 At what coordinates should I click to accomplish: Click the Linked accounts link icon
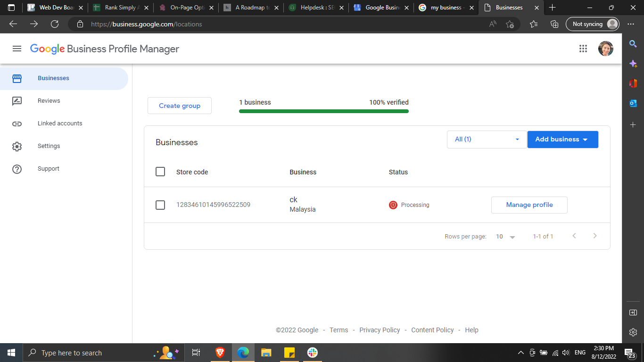coord(17,123)
